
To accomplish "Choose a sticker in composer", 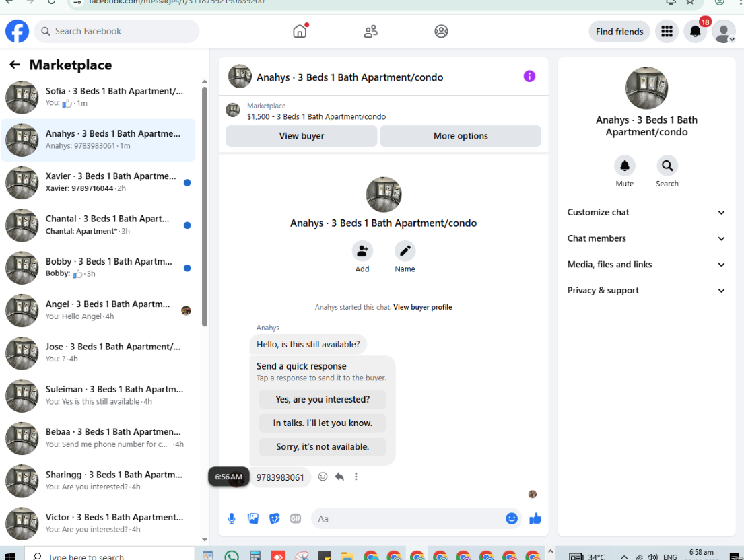I will [274, 519].
